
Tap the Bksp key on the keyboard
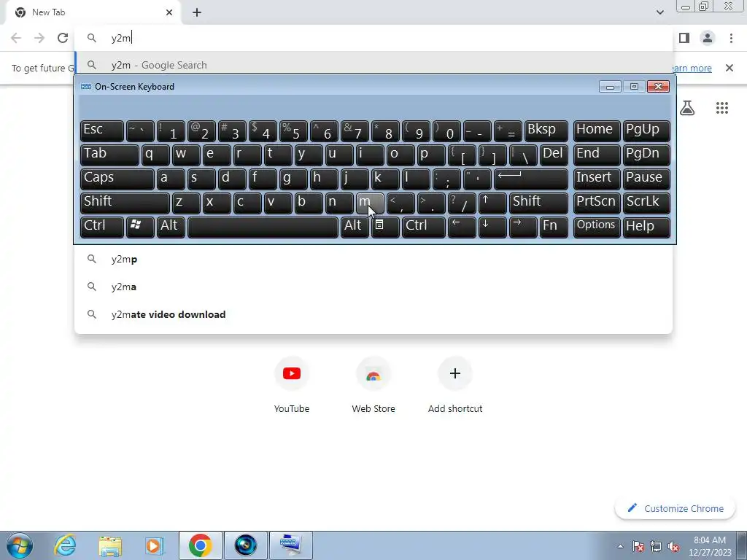tap(546, 131)
